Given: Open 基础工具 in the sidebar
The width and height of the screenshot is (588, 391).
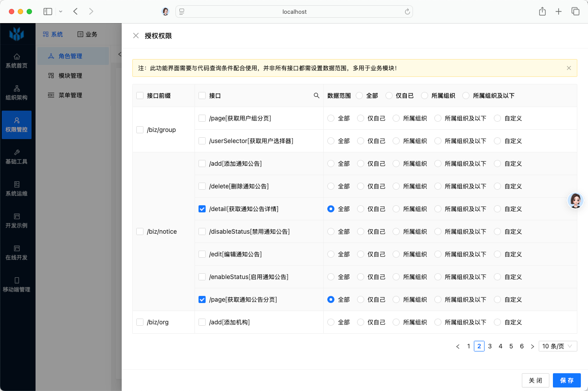Looking at the screenshot, I should click(x=16, y=157).
